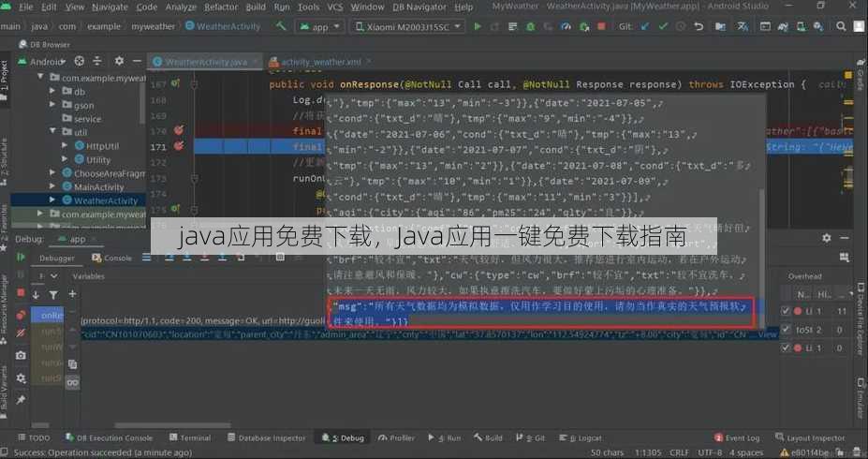Click UTF-8 encoding in the status bar
This screenshot has width=868, height=459.
pyautogui.click(x=710, y=452)
